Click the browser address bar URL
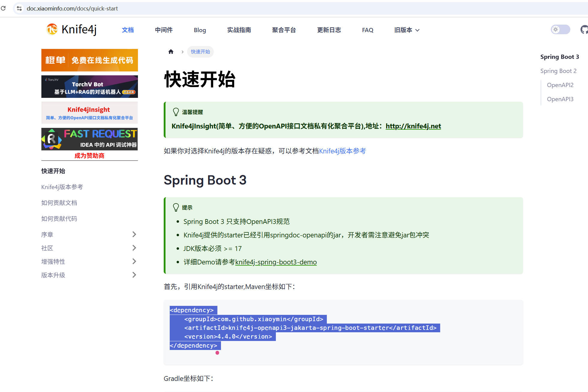Image resolution: width=588 pixels, height=392 pixels. pos(72,8)
